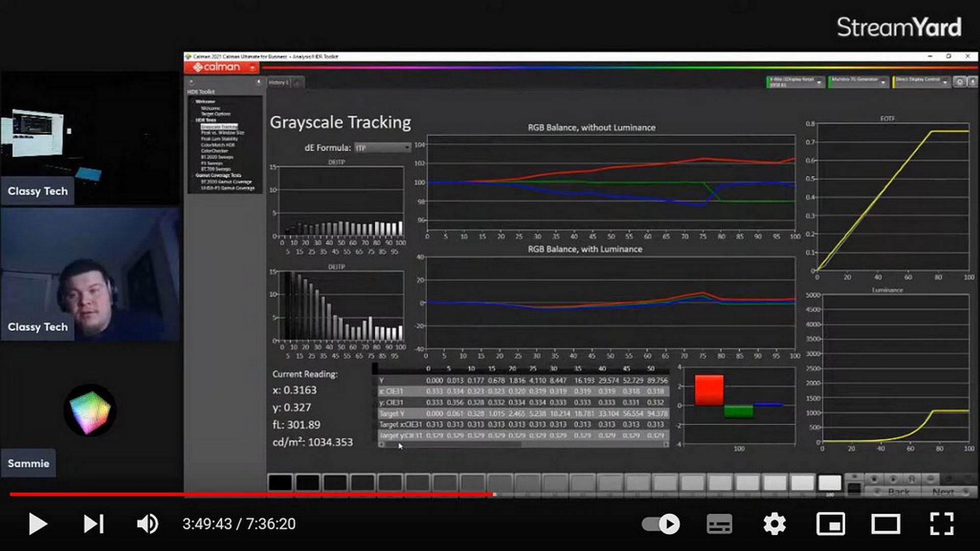Enter fullscreen mode

[x=941, y=524]
